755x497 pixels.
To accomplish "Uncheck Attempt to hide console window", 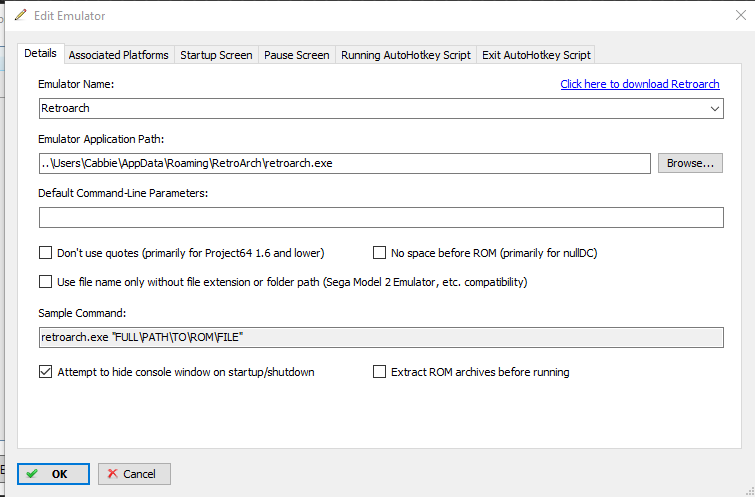I will click(45, 372).
